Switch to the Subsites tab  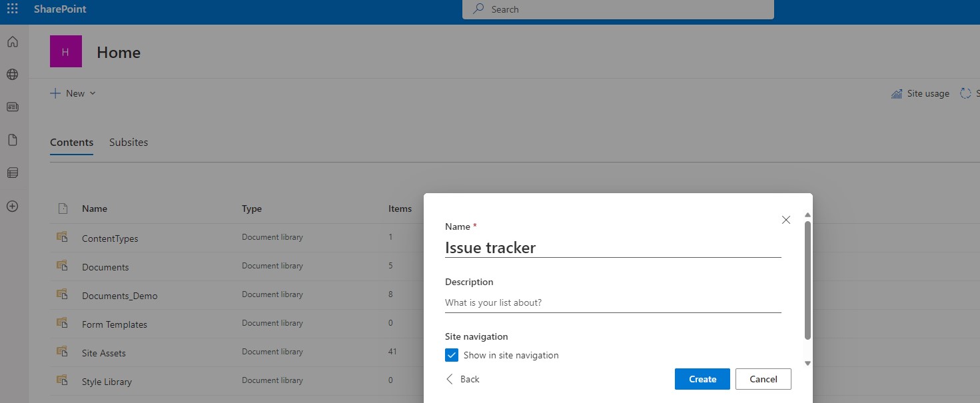[x=129, y=143]
